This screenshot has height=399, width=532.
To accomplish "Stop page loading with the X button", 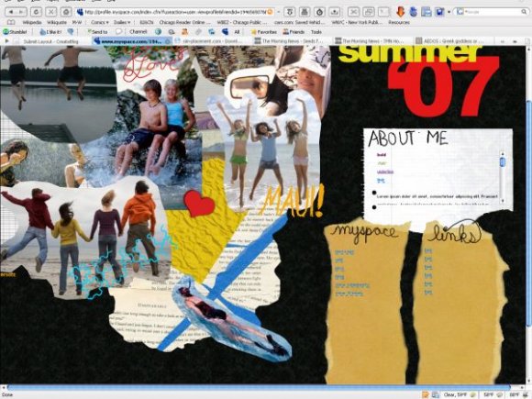I will (50, 12).
